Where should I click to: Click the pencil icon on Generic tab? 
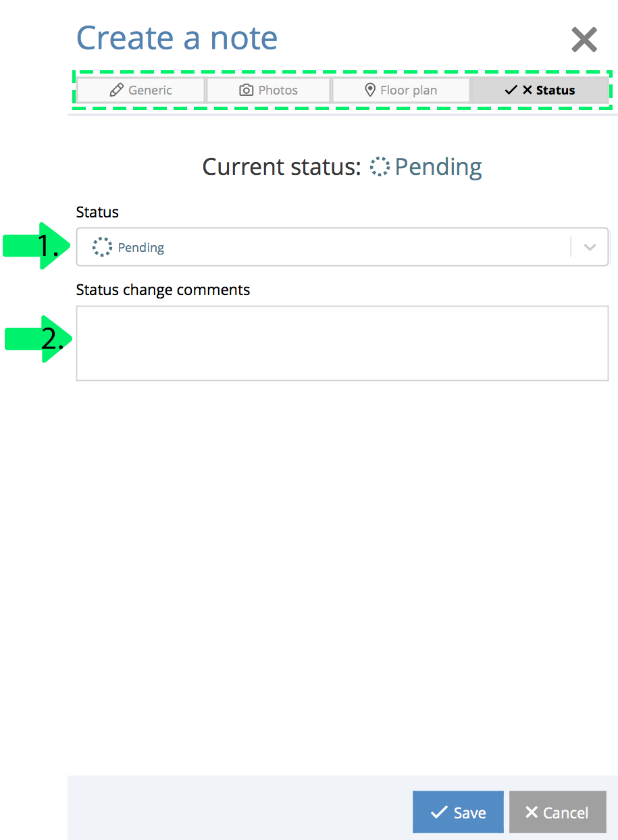[x=116, y=90]
